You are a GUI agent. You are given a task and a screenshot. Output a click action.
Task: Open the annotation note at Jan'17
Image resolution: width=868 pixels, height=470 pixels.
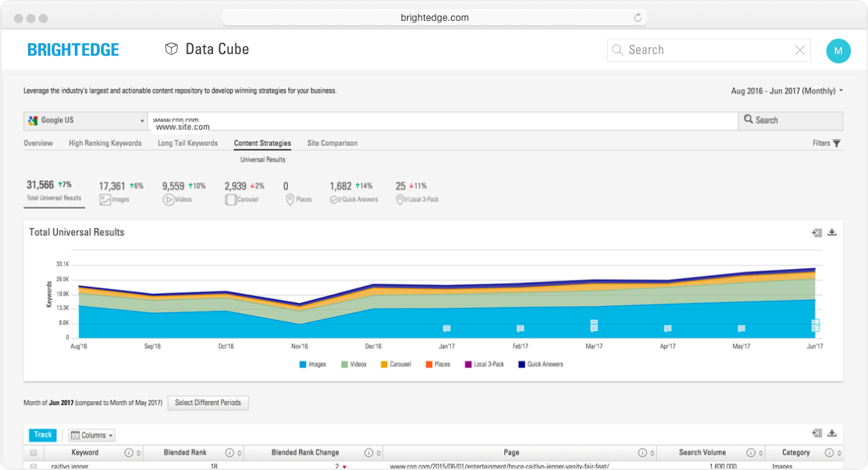coord(446,329)
